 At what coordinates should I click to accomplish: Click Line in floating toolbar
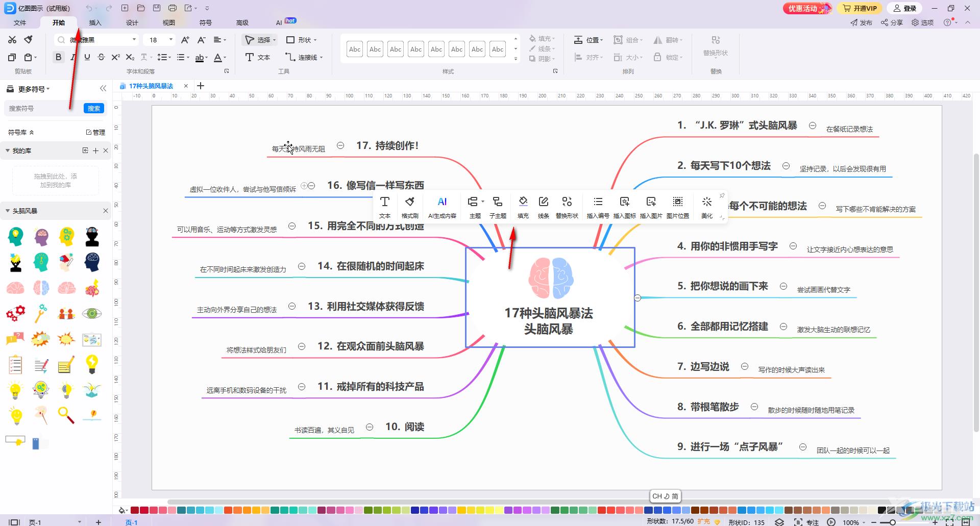544,207
